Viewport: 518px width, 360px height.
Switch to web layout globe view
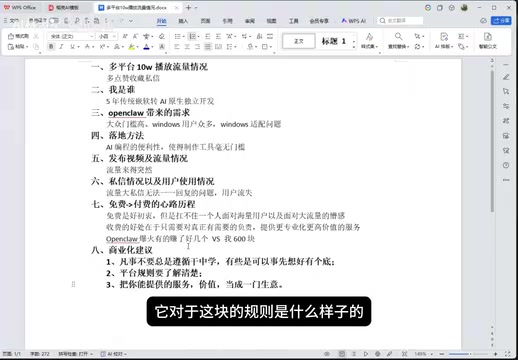tap(378, 354)
